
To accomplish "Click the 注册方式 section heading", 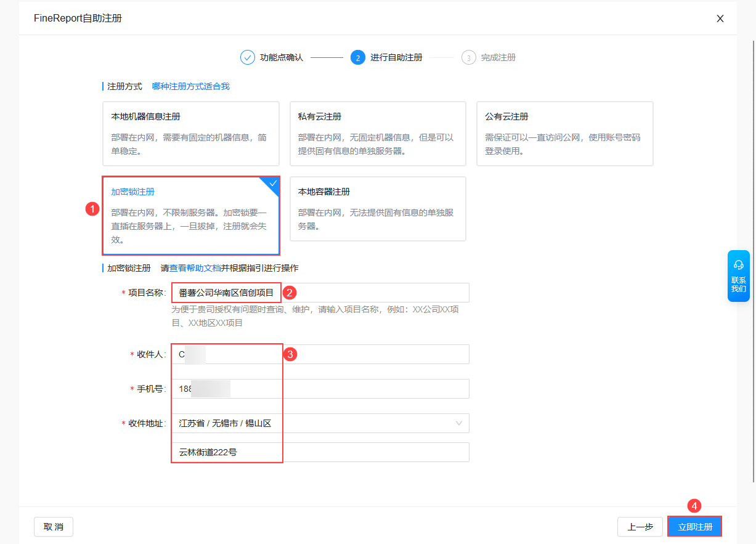I will pos(124,86).
